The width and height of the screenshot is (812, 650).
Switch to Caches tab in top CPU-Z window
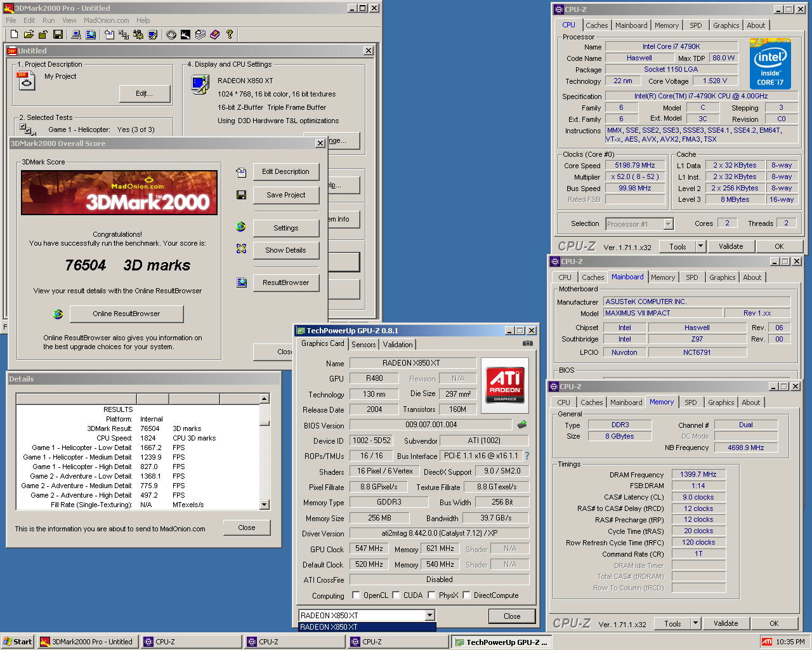click(x=596, y=25)
